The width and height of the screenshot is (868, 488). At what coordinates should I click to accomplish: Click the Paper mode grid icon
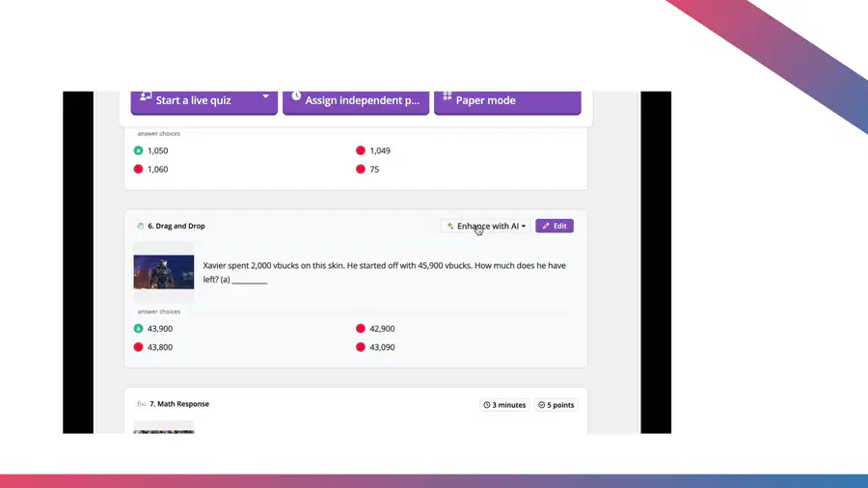448,95
